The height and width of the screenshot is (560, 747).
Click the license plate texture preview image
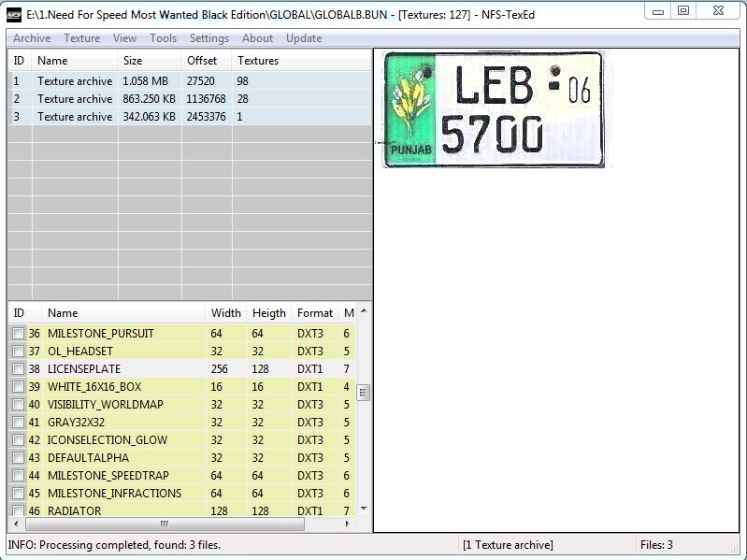[x=494, y=109]
